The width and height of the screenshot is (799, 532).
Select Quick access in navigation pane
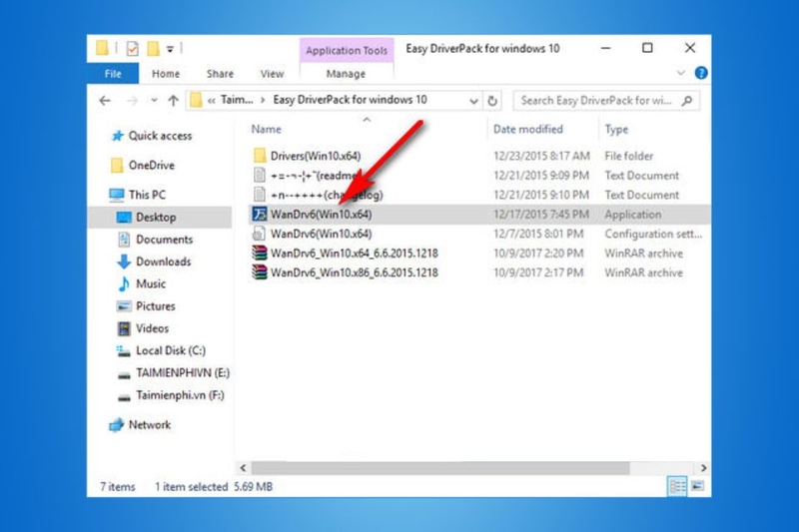[x=160, y=136]
